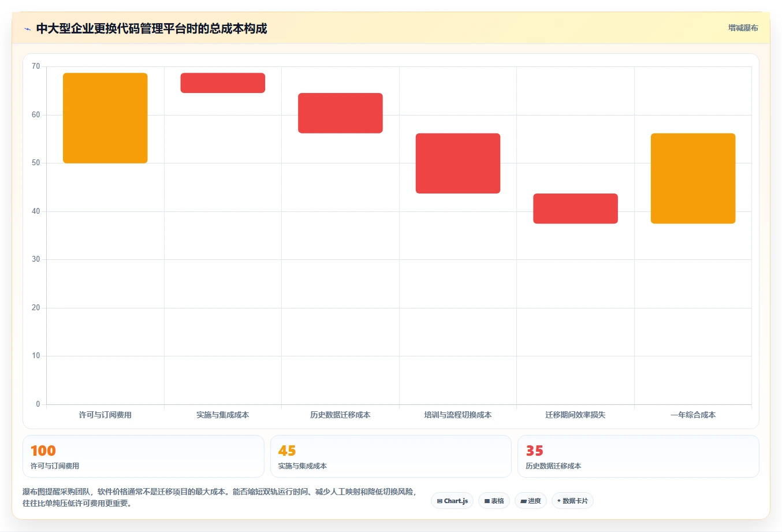Screen dimensions: 782x532
Task: Click the red 实施与集成成本 bar
Action: [223, 83]
